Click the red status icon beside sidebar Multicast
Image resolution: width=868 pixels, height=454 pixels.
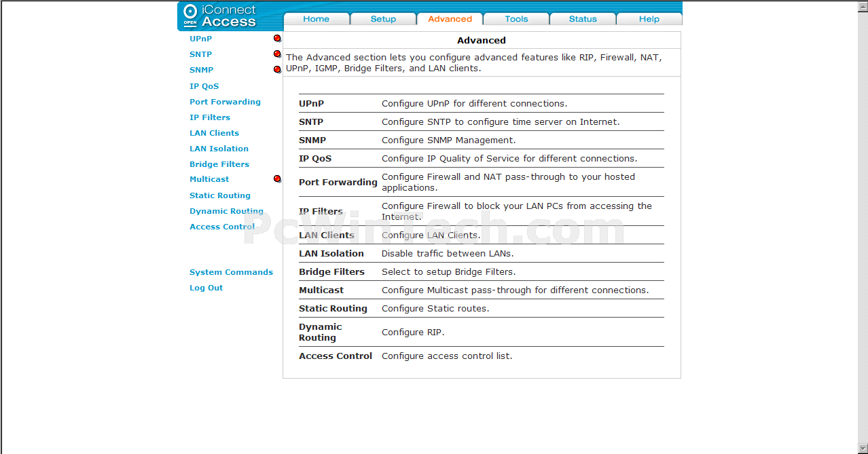click(x=277, y=179)
